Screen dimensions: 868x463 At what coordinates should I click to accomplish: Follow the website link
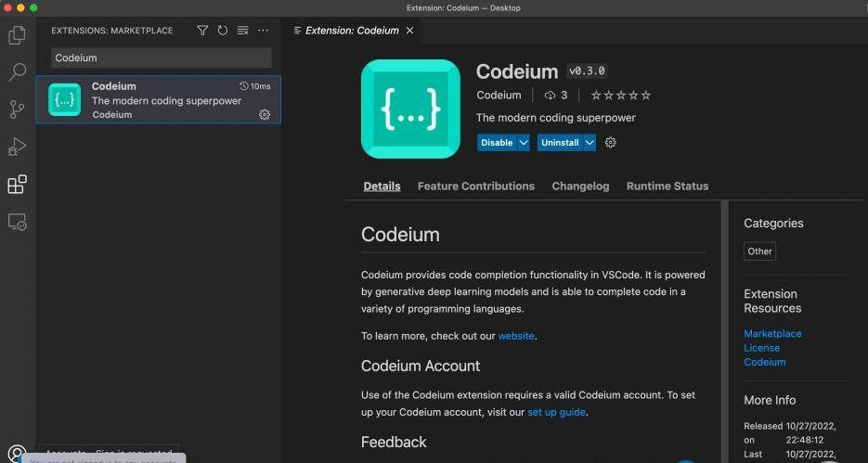point(516,336)
